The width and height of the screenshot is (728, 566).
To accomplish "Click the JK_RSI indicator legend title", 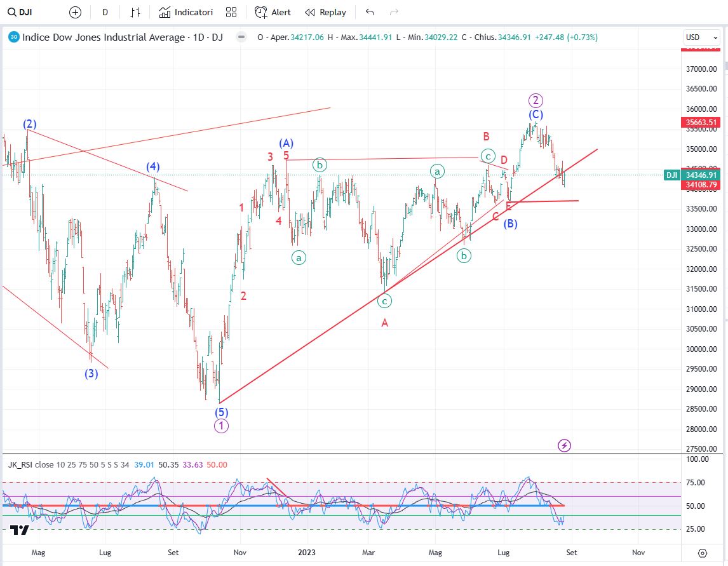I will click(x=20, y=465).
